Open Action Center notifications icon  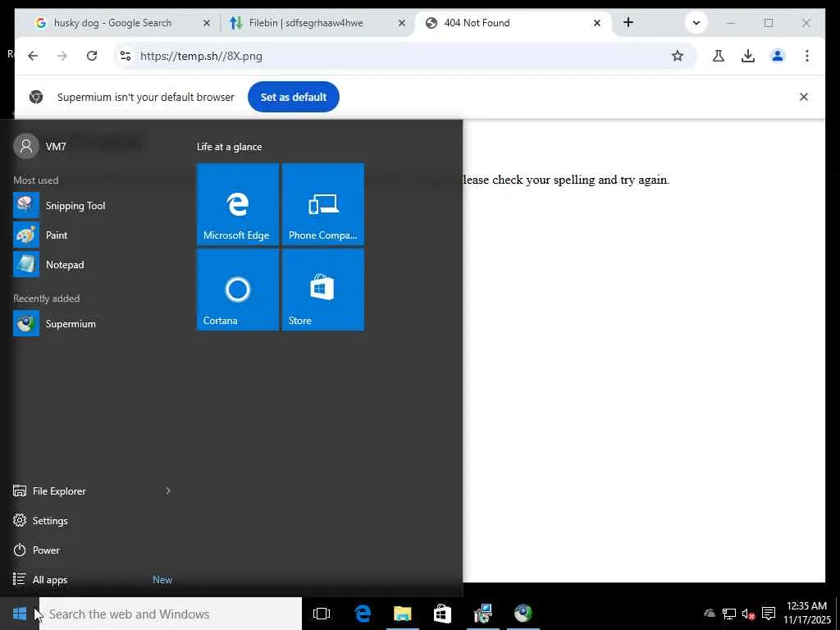[x=769, y=614]
